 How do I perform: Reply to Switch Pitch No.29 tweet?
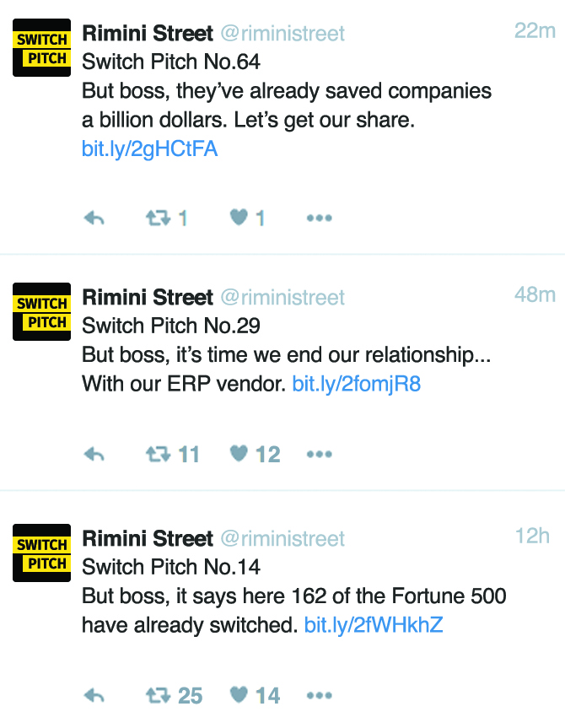94,454
